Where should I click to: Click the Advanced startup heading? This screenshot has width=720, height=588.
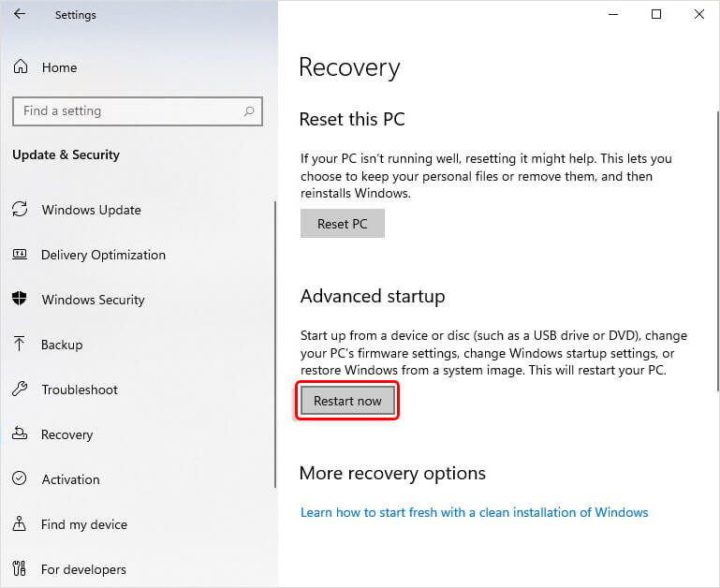(x=373, y=296)
